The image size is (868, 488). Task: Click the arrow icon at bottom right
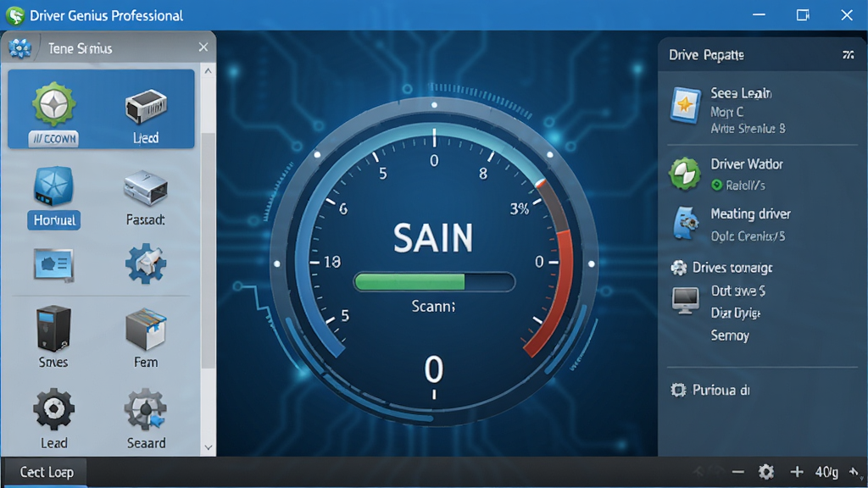point(855,472)
